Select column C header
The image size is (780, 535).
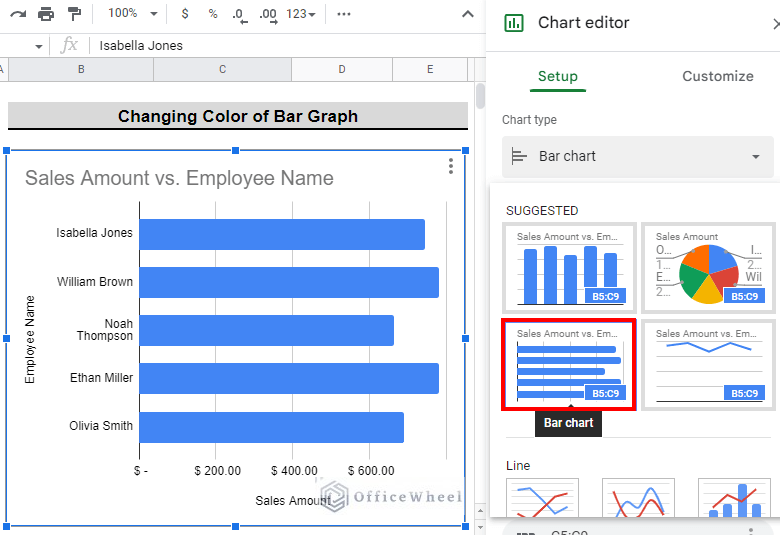222,69
